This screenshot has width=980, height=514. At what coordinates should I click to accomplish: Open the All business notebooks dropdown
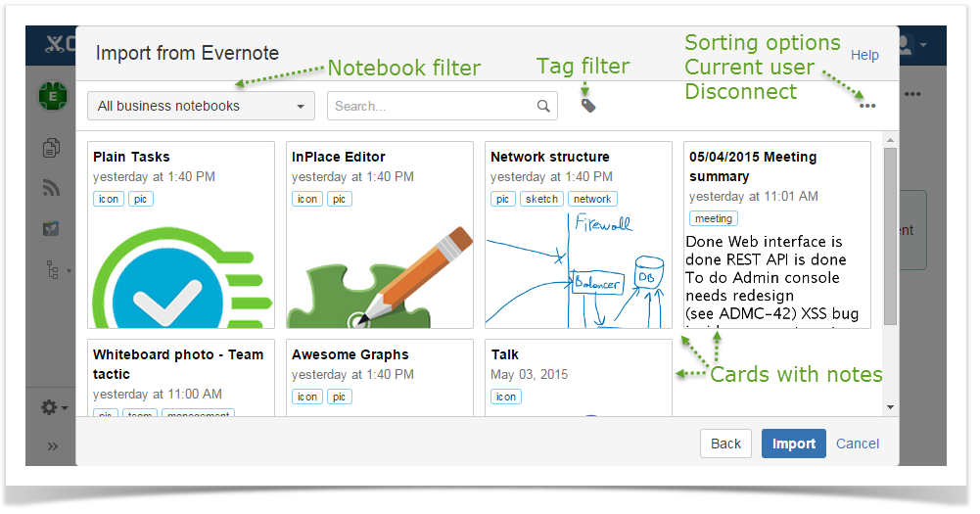point(201,106)
